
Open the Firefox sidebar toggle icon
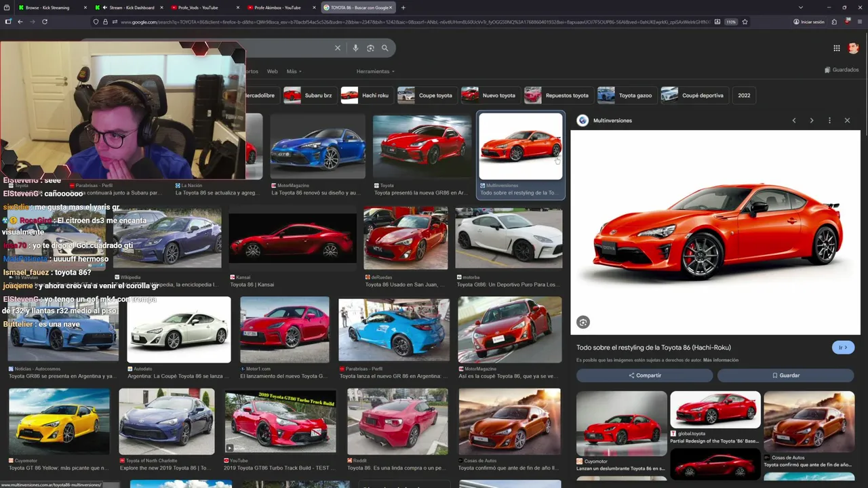click(8, 22)
